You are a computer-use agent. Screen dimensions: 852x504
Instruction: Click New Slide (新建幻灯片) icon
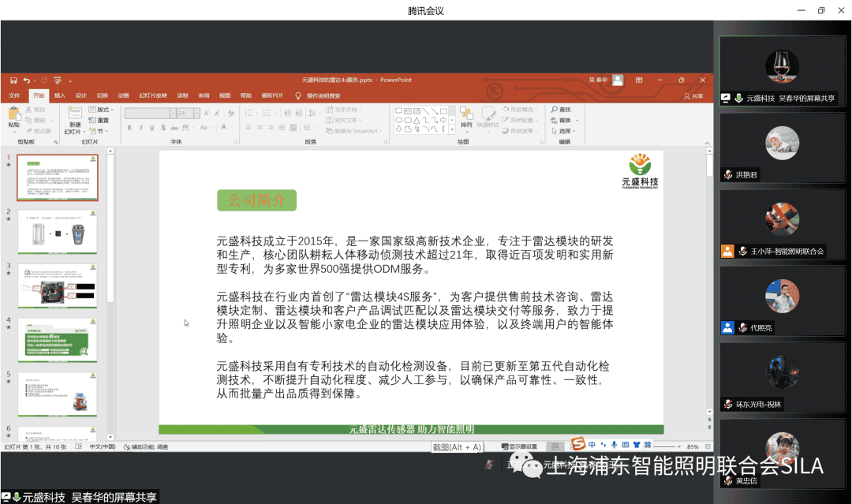[75, 115]
